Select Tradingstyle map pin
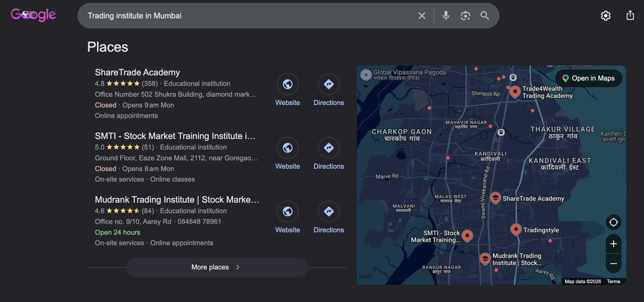This screenshot has height=302, width=644. tap(516, 230)
